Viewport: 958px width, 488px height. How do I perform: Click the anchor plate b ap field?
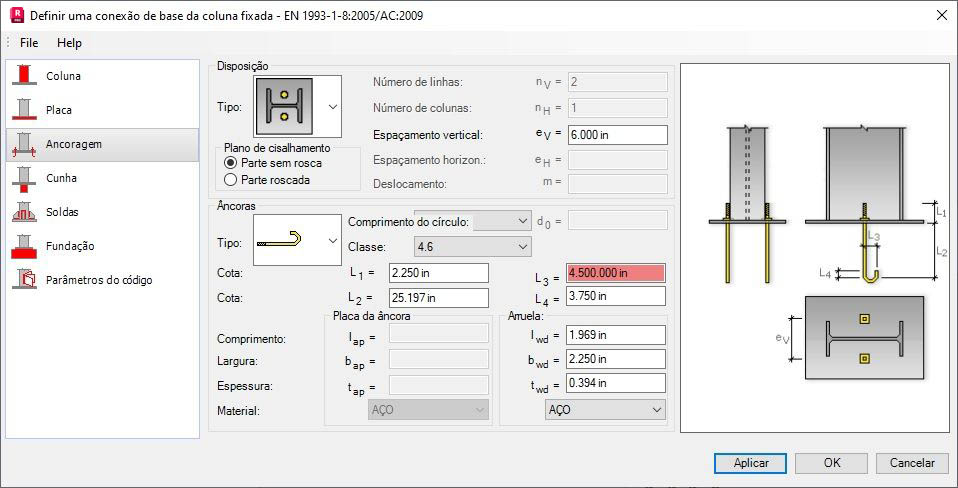click(439, 360)
